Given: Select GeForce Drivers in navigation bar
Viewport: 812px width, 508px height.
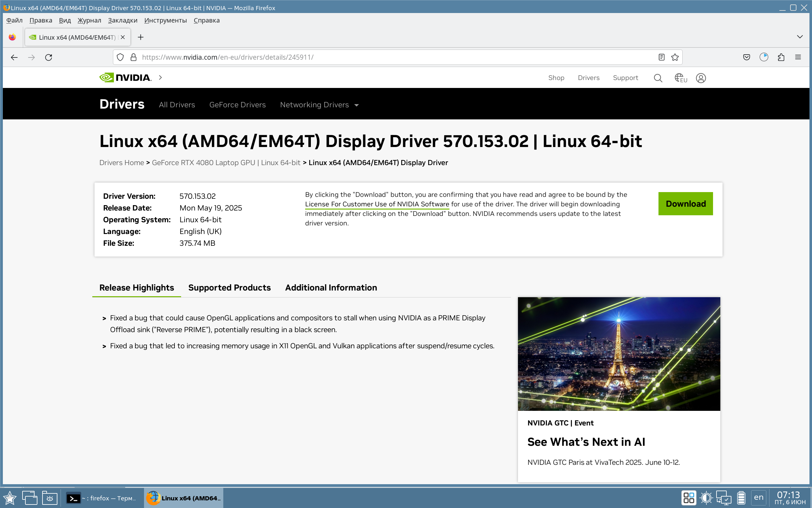Looking at the screenshot, I should pyautogui.click(x=237, y=105).
